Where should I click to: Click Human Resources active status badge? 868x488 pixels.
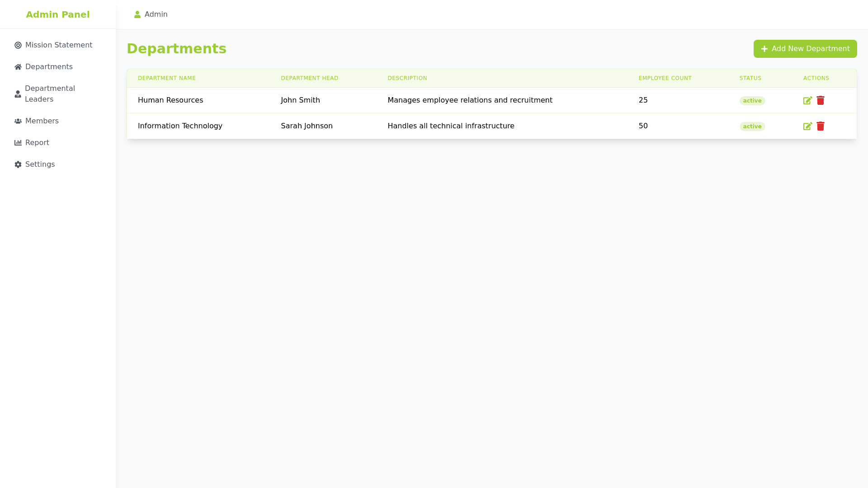(752, 101)
